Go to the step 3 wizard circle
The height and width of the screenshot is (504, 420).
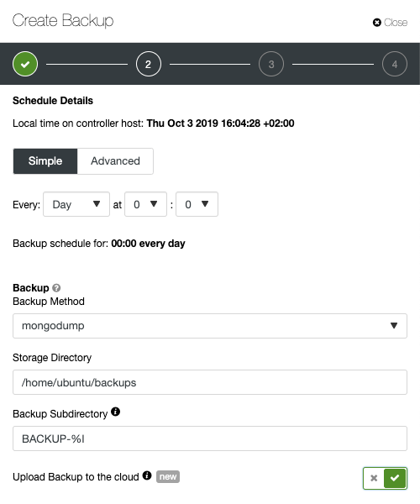click(x=271, y=64)
